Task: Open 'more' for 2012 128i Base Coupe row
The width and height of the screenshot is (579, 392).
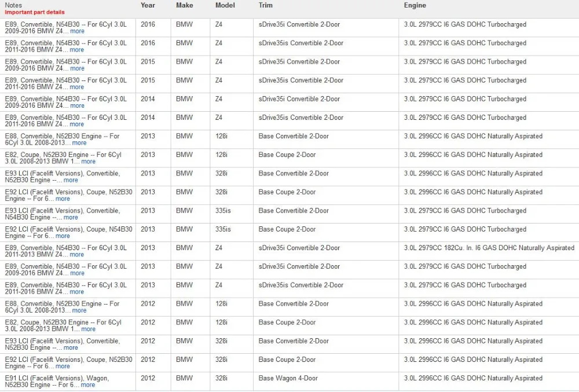Action: click(88, 329)
